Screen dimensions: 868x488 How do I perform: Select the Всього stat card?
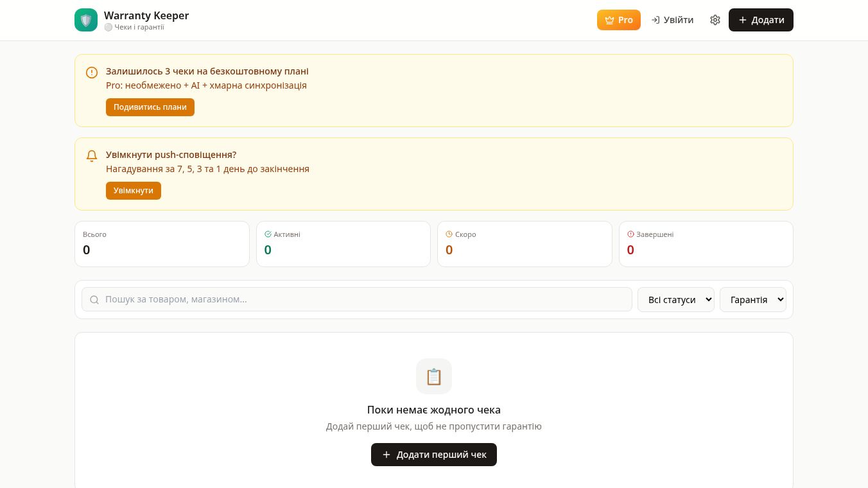coord(162,244)
